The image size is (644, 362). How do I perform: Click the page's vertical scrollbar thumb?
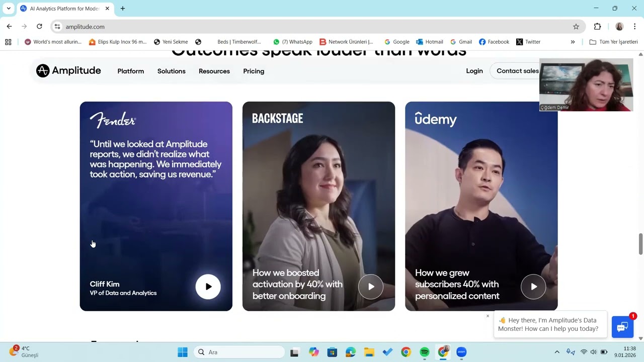coord(640,244)
